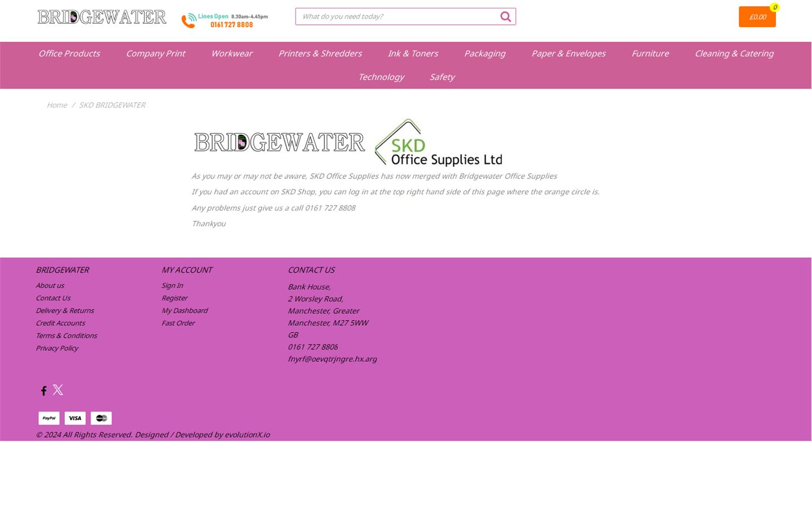Open the Facebook icon in the footer

tap(43, 390)
